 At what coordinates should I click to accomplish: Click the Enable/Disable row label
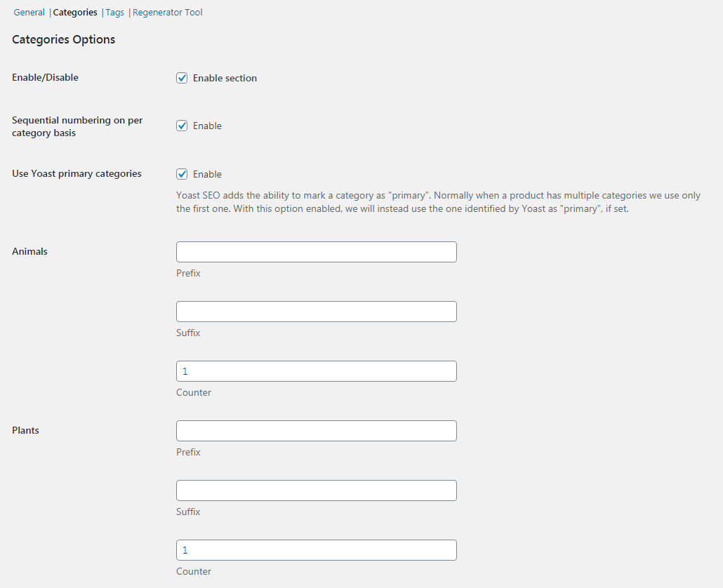45,77
